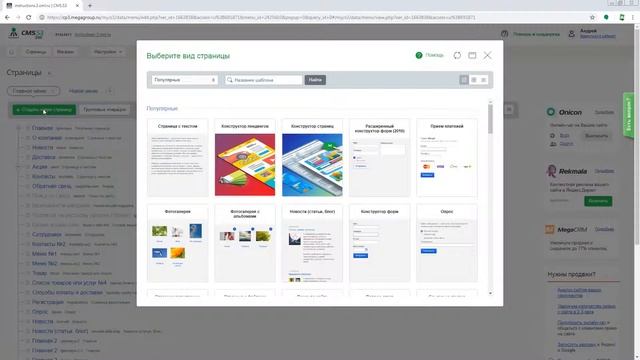Click the user profile icon near Андрей
Image resolution: width=640 pixels, height=360 pixels.
571,34
